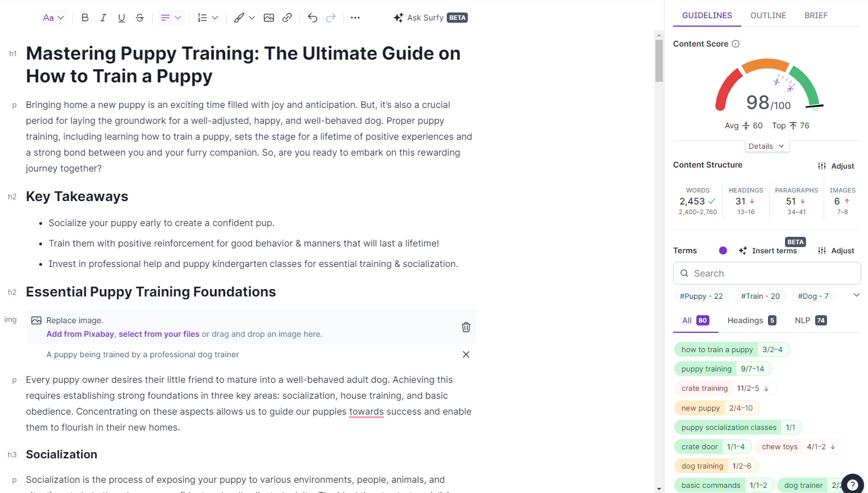Open the text alignment dropdown

tap(171, 18)
